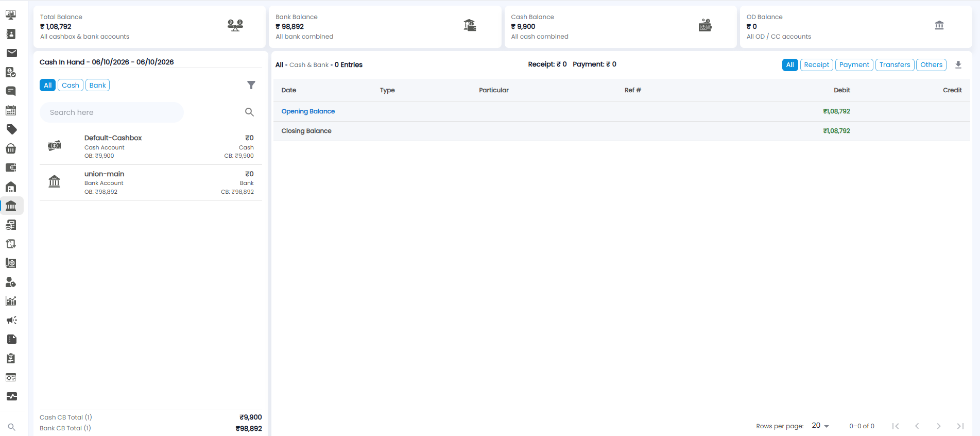Screen dimensions: 980x436
Task: Go to next page of entries
Action: [939, 426]
